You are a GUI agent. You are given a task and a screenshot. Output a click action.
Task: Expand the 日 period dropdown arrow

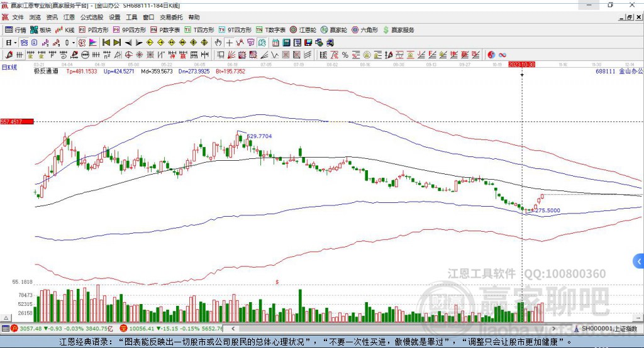tap(15, 43)
